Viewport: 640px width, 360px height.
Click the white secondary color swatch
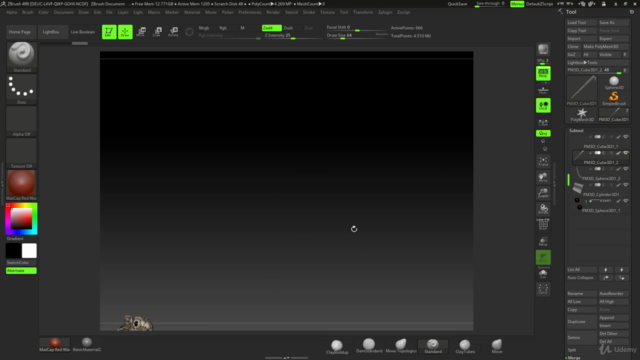tap(29, 251)
